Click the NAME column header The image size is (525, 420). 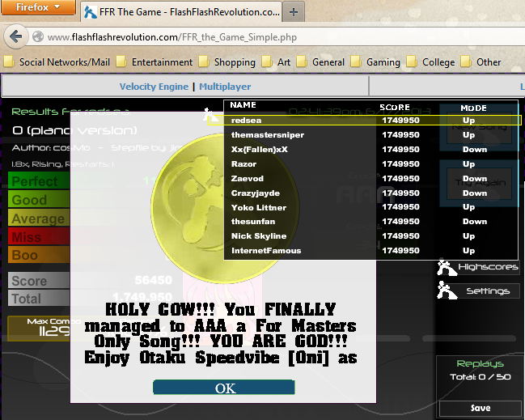tap(243, 105)
